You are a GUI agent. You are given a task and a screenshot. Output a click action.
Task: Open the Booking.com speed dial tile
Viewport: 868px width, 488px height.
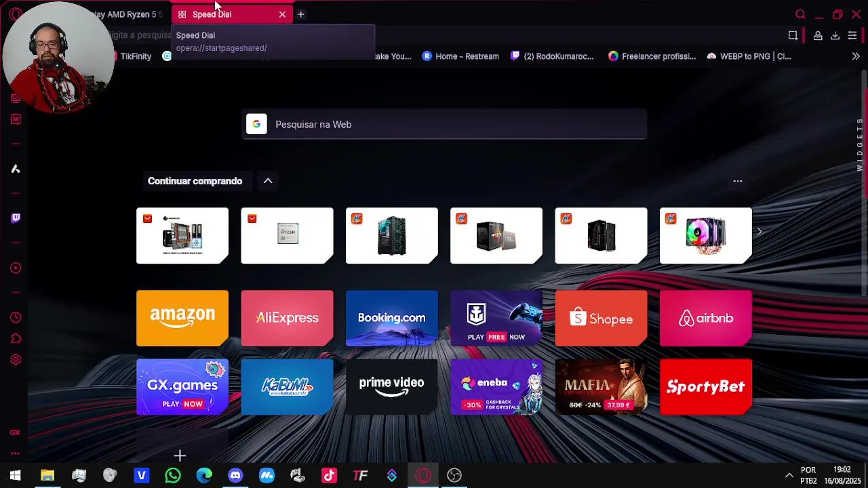(x=392, y=318)
